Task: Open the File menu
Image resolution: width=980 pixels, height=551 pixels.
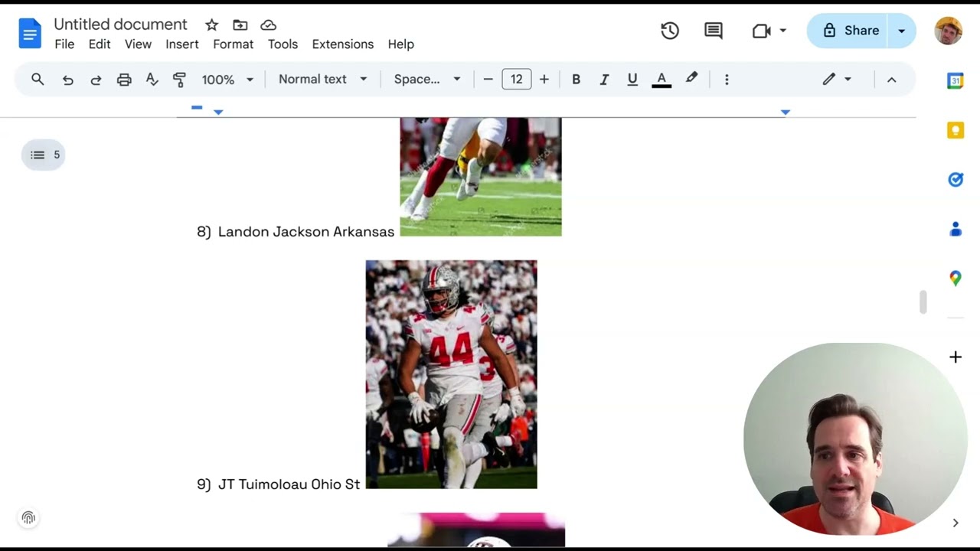Action: click(64, 44)
